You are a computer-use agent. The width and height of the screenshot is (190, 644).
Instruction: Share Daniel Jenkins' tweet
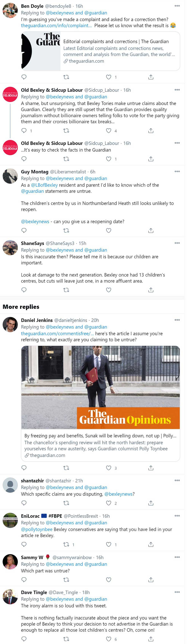point(151,468)
